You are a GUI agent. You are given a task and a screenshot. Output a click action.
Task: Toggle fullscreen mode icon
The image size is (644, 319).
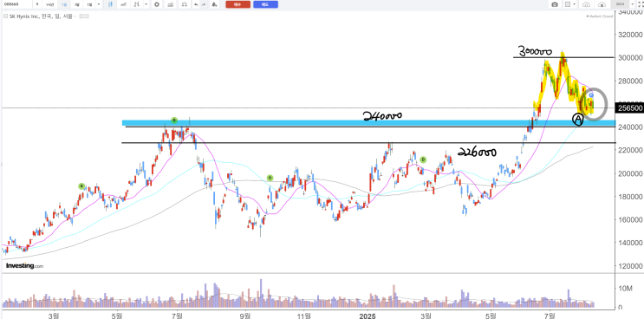point(641,4)
